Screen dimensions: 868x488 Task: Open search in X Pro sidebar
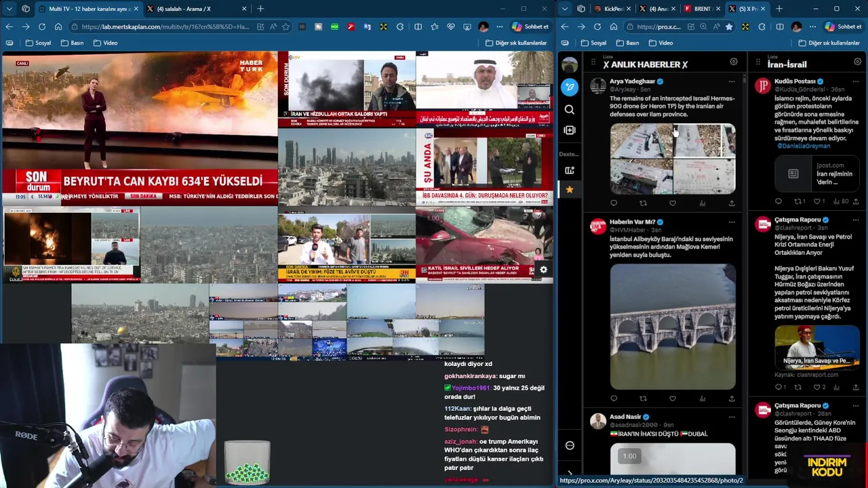570,109
